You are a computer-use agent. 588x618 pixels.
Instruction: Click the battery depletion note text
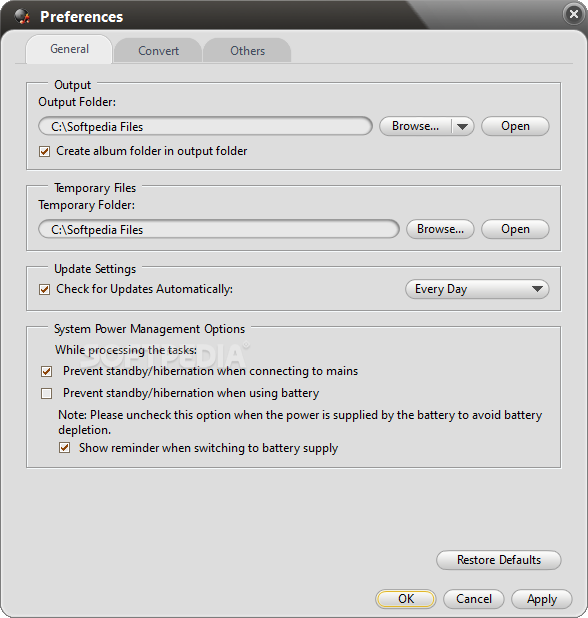300,423
